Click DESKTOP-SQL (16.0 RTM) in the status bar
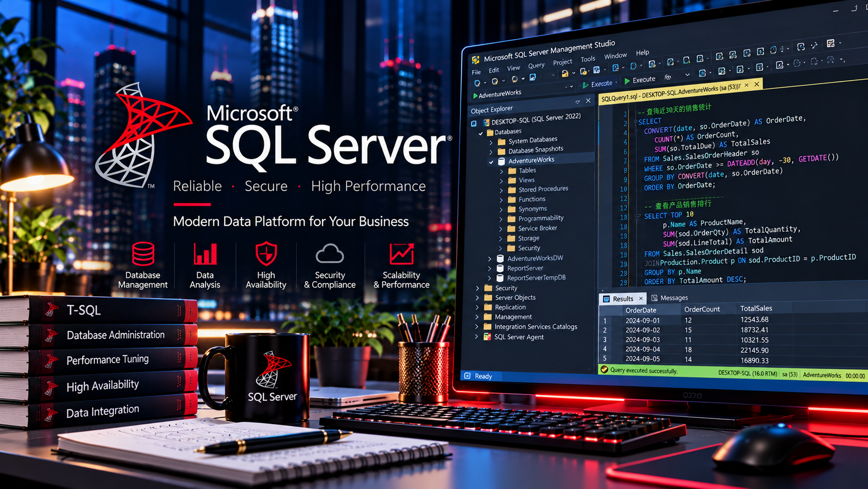868x489 pixels. tap(748, 373)
